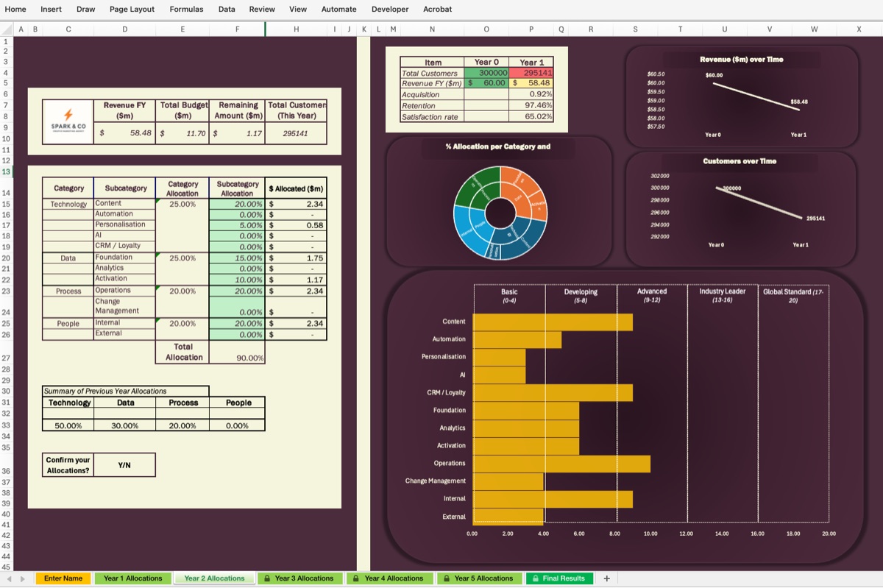Click the next sheet navigation arrow
The image size is (883, 588).
(x=23, y=578)
